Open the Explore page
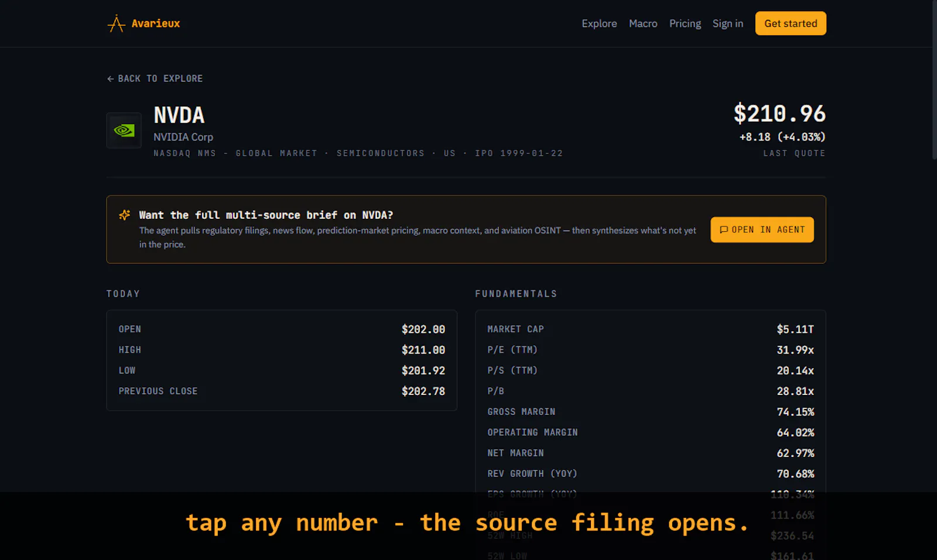This screenshot has width=937, height=560. coord(599,23)
